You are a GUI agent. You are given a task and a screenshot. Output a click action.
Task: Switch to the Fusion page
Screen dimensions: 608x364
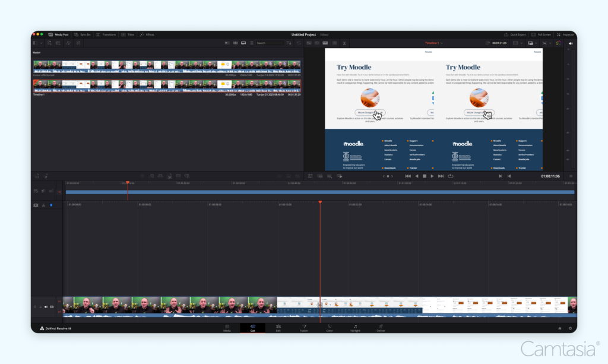click(x=304, y=327)
